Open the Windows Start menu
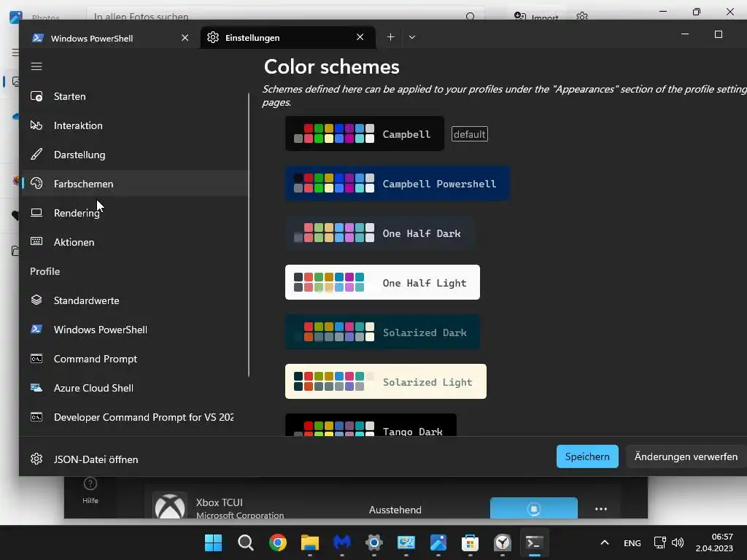The width and height of the screenshot is (747, 560). coord(213,542)
